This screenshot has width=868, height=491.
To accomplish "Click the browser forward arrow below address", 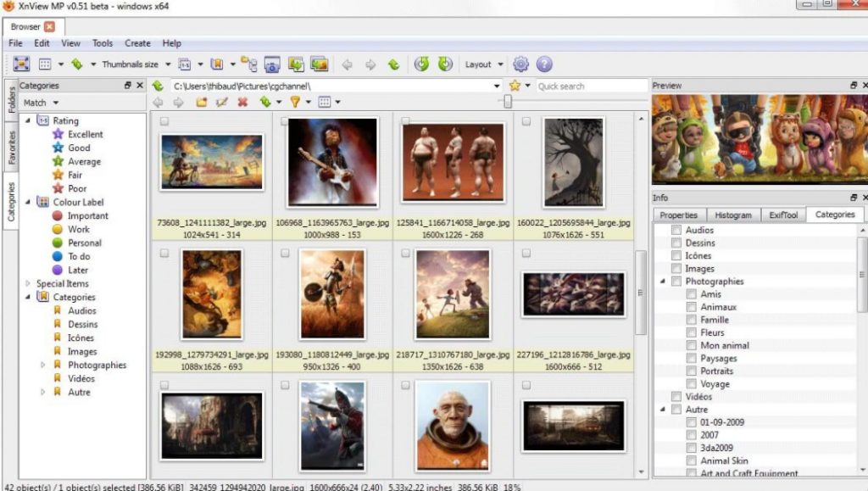I will point(178,102).
